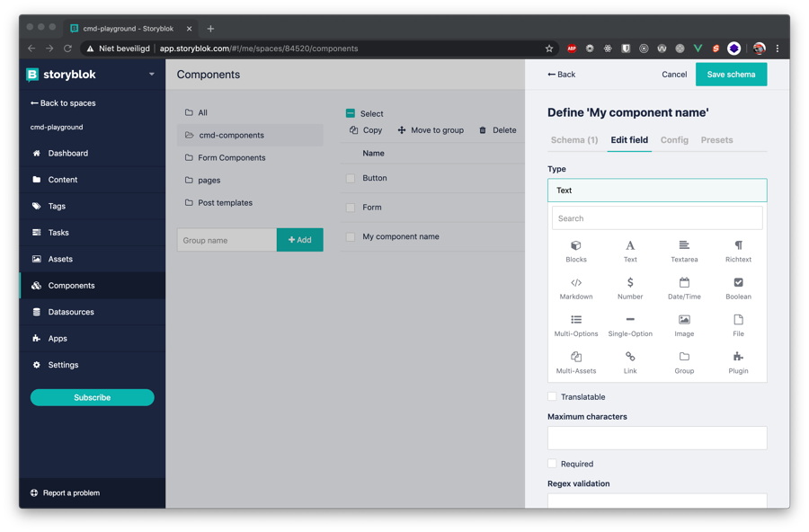
Task: Select the Blocks field type icon
Action: (x=576, y=245)
